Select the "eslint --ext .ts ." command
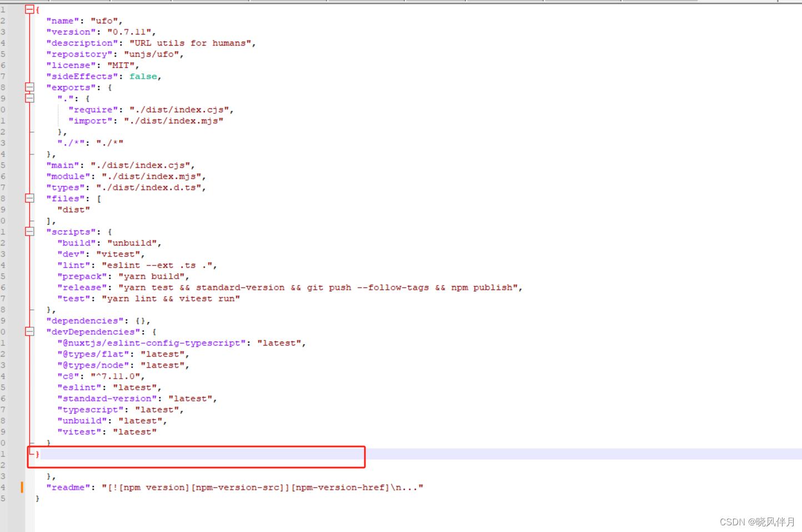 pyautogui.click(x=157, y=265)
